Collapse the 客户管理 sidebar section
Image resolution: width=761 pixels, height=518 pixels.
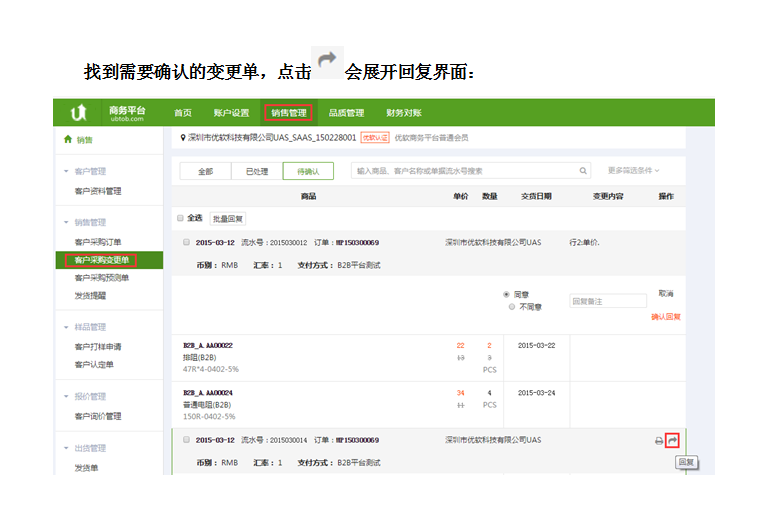[66, 171]
